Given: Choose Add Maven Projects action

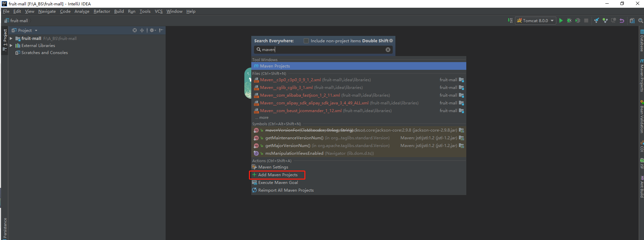Looking at the screenshot, I should pos(358,175).
